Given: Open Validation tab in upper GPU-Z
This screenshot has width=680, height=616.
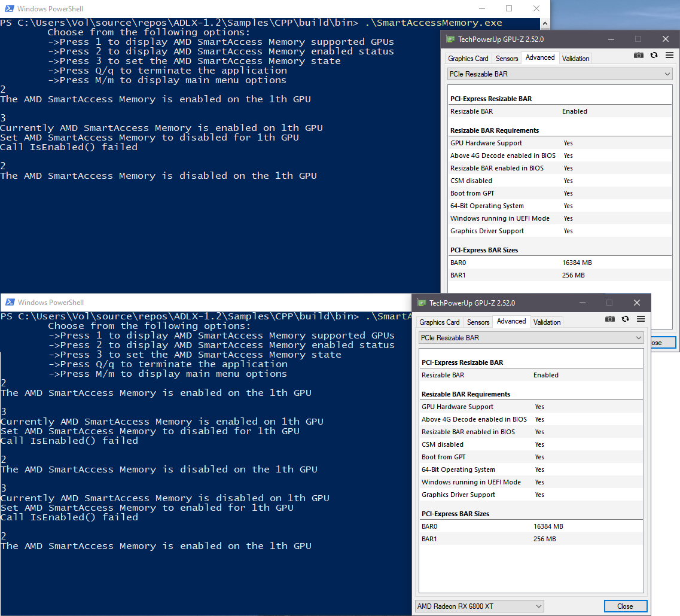Looking at the screenshot, I should coord(575,58).
